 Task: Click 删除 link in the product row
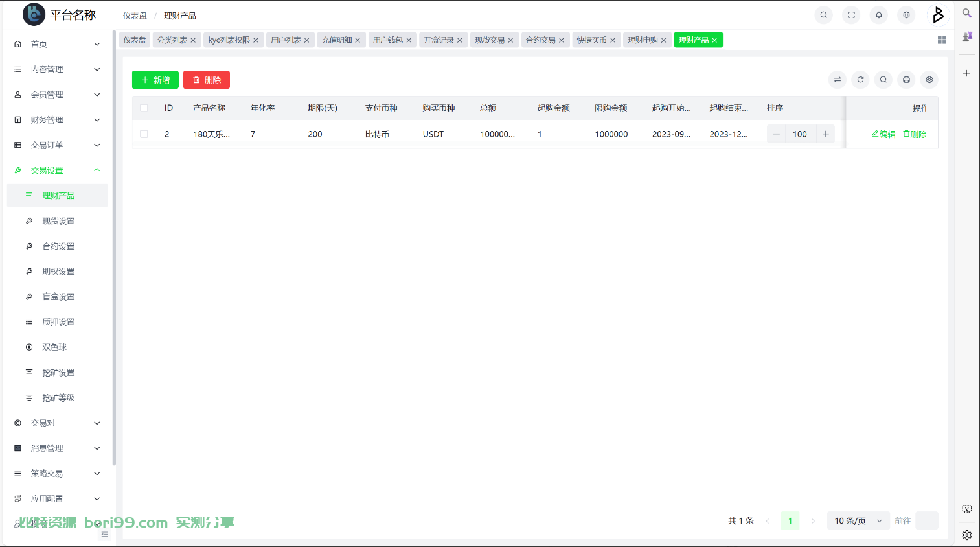coord(915,134)
